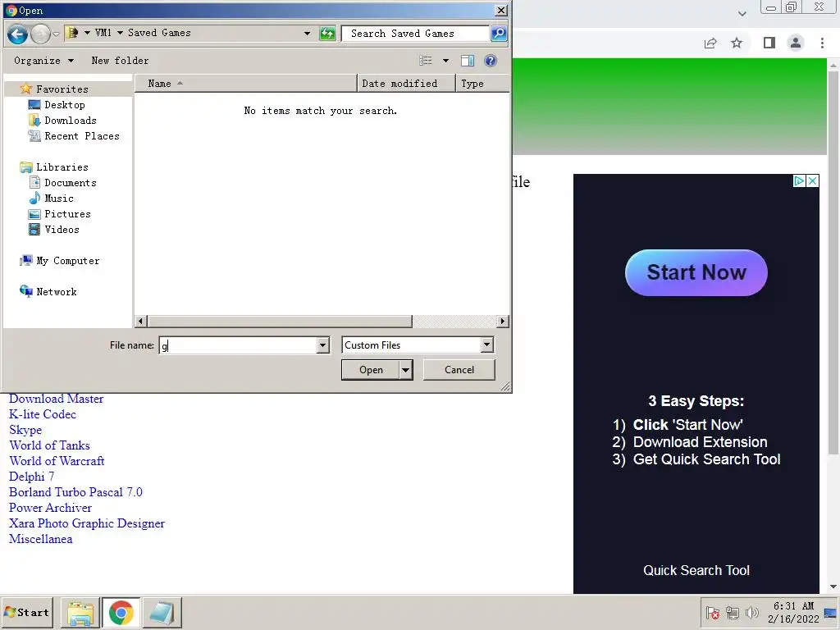Image resolution: width=840 pixels, height=630 pixels.
Task: Open Xara Photo Graphic Designer link
Action: point(87,523)
